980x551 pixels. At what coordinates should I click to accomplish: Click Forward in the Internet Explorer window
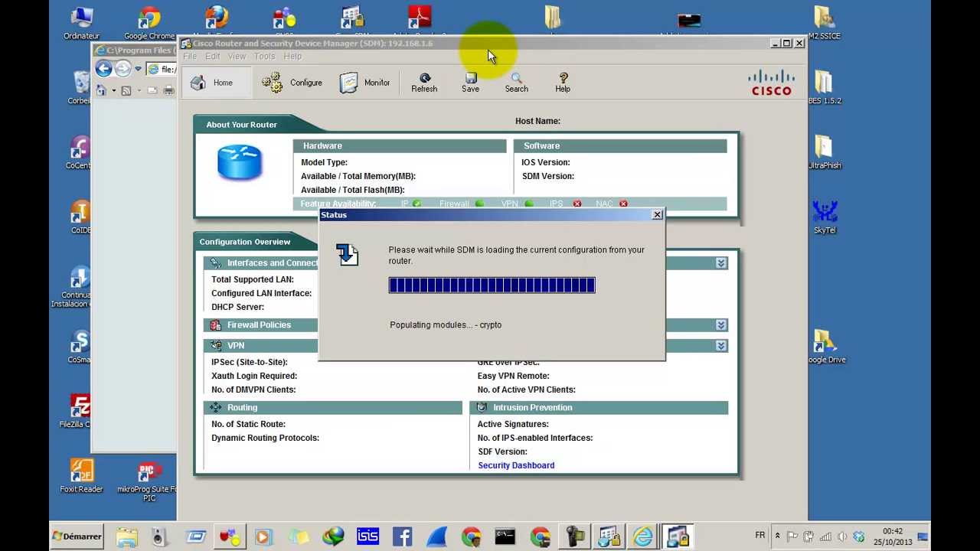click(x=122, y=69)
